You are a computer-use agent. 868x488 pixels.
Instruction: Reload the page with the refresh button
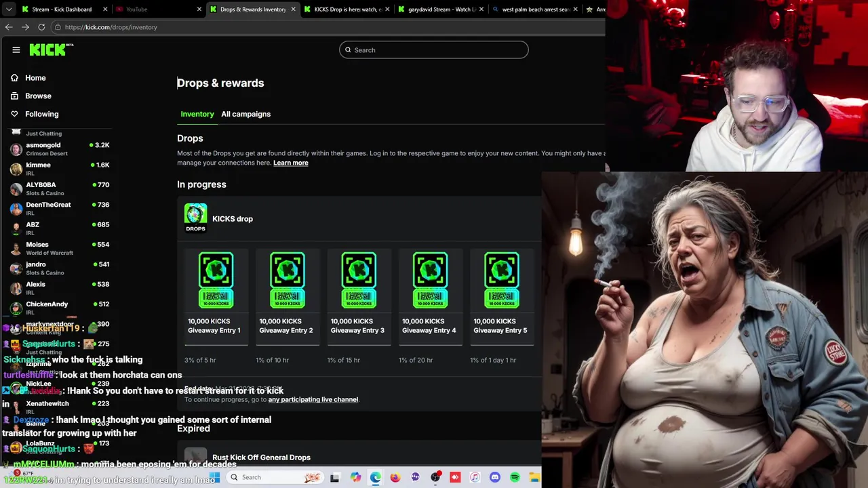point(41,27)
